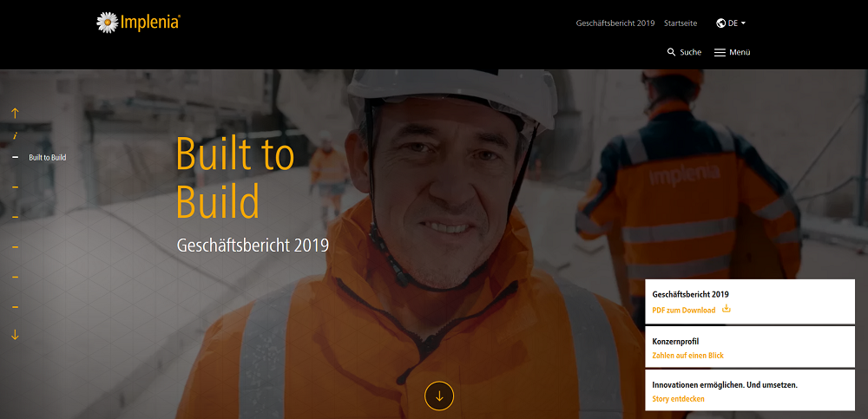Click the globe language icon

[x=720, y=23]
